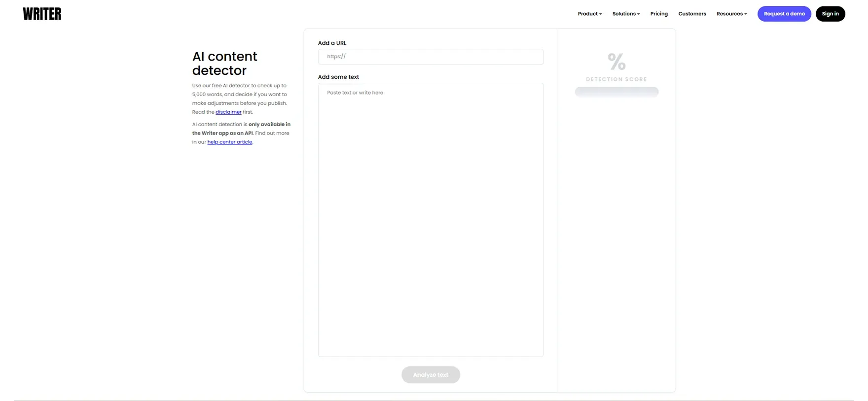
Task: Focus the Add a URL input field
Action: pos(431,57)
